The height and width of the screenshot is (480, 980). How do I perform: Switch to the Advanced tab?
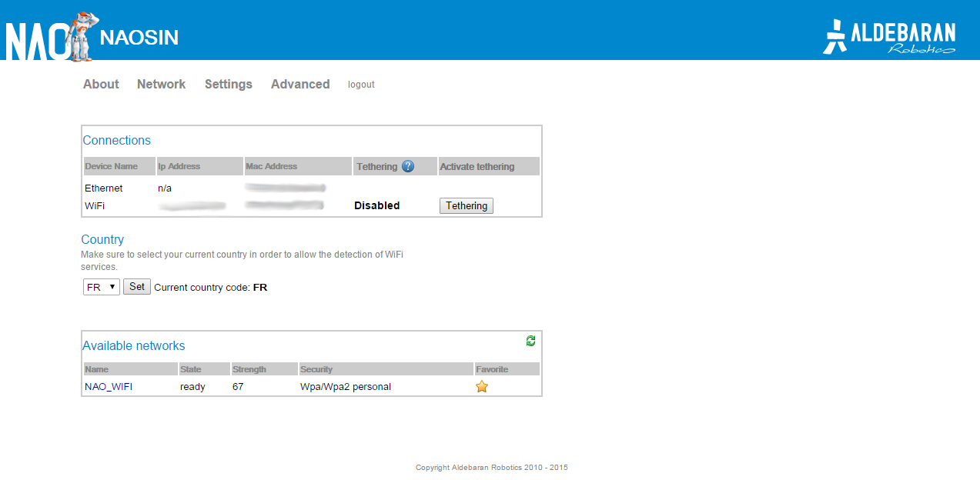[x=300, y=85]
